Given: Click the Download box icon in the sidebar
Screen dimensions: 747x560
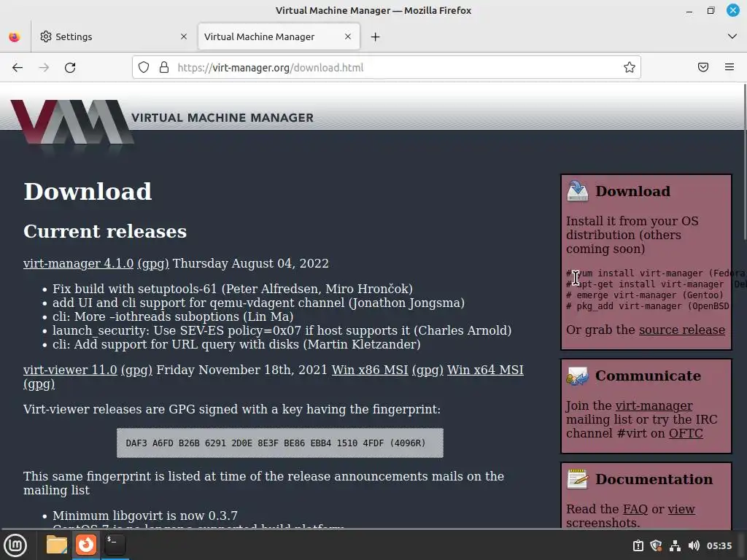Looking at the screenshot, I should click(x=578, y=191).
